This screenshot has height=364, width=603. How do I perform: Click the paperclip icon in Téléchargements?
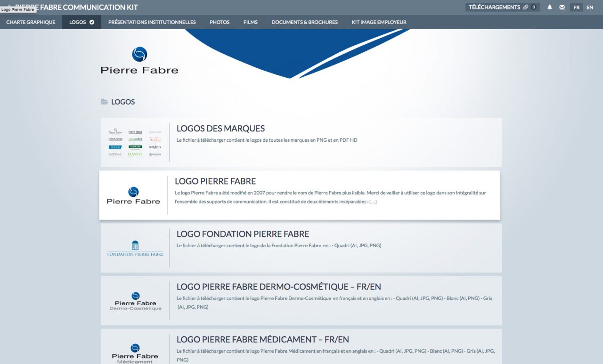pos(526,7)
